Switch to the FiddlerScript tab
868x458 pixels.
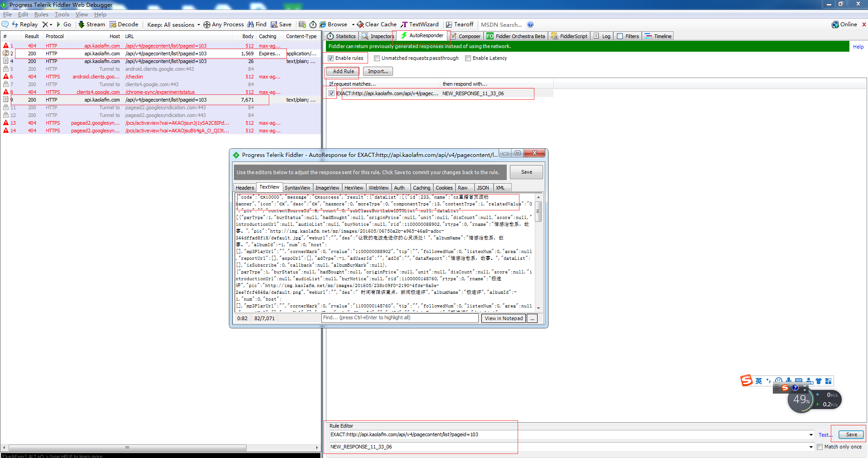569,36
